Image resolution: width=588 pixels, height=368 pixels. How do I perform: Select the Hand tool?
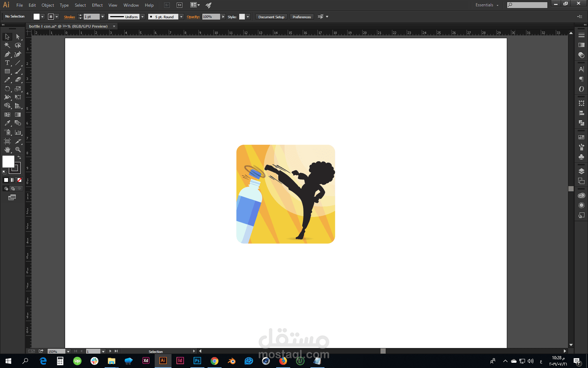7,150
